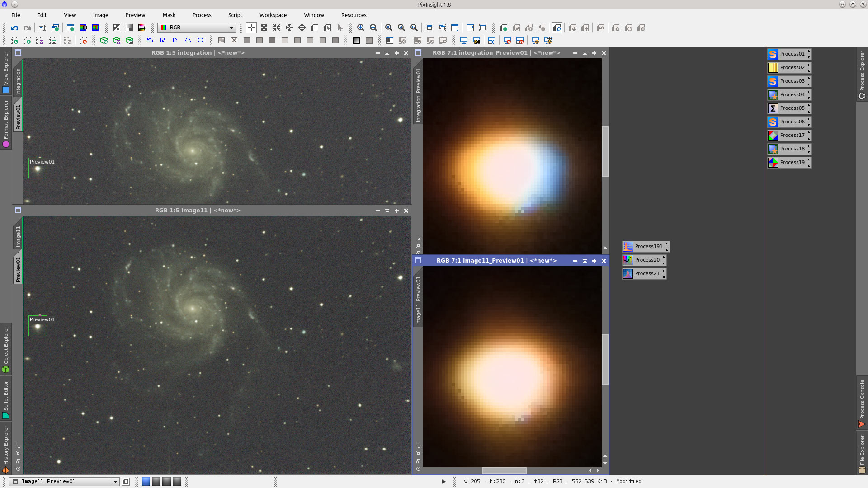Toggle the 24-bit screen LUT option
The width and height of the screenshot is (868, 488).
click(477, 40)
